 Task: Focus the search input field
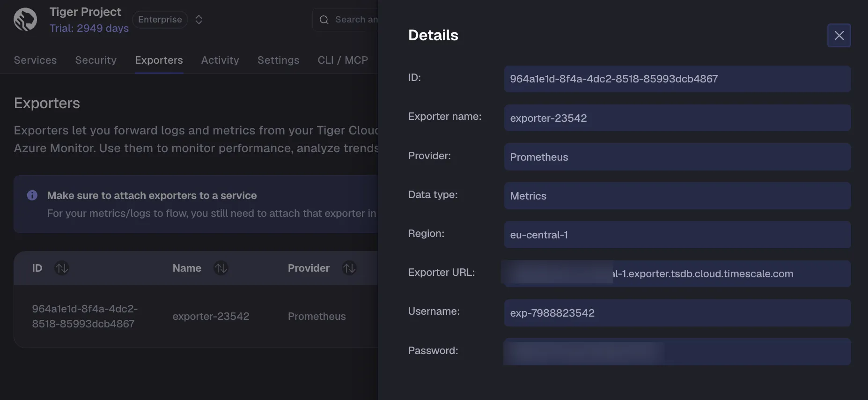346,20
